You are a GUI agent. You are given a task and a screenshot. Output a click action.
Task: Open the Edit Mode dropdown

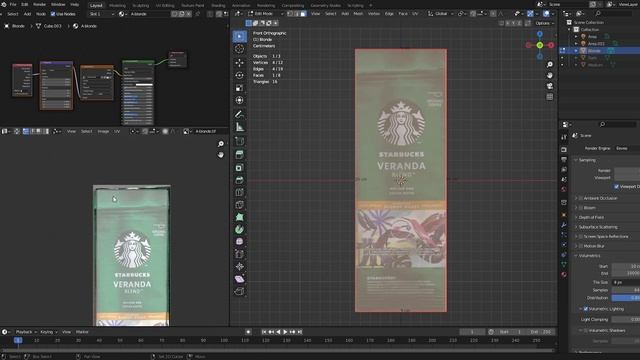(266, 14)
